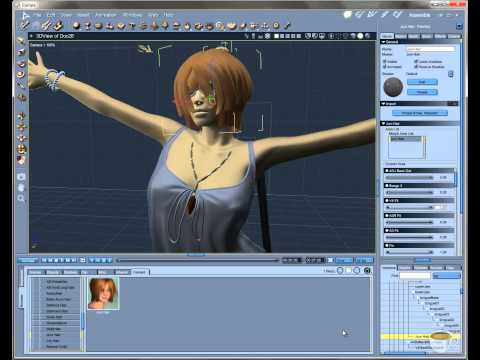Click the wide button in the Import section
The image size is (480, 360).
[420, 113]
